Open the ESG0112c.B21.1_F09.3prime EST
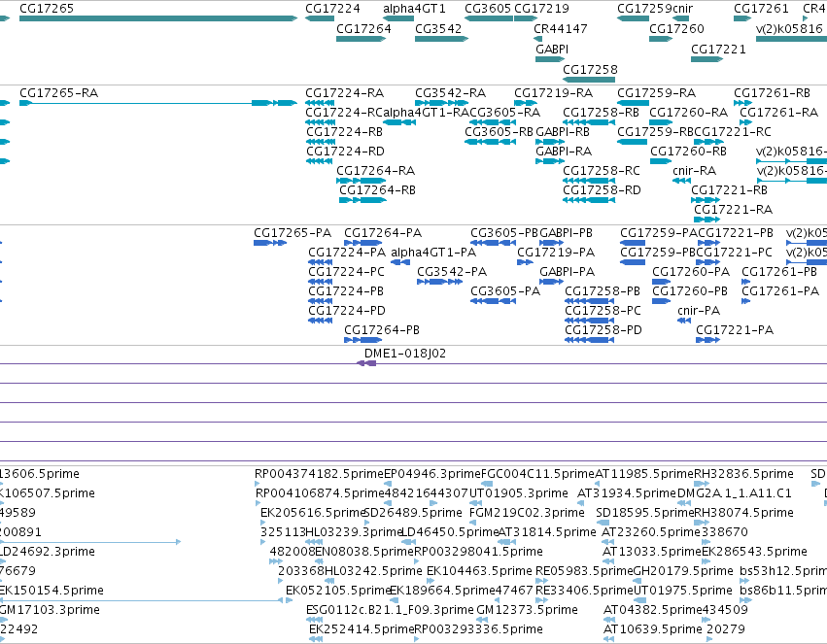The image size is (827, 644). tap(314, 620)
